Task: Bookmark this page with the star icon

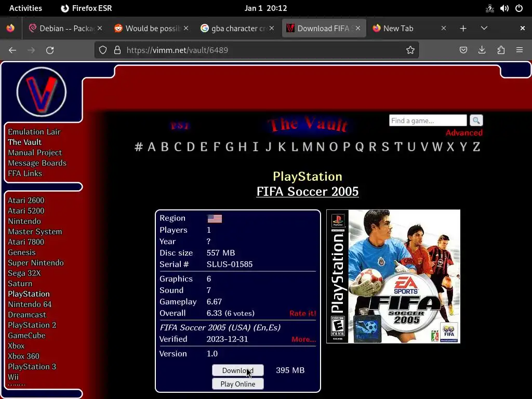Action: [410, 50]
